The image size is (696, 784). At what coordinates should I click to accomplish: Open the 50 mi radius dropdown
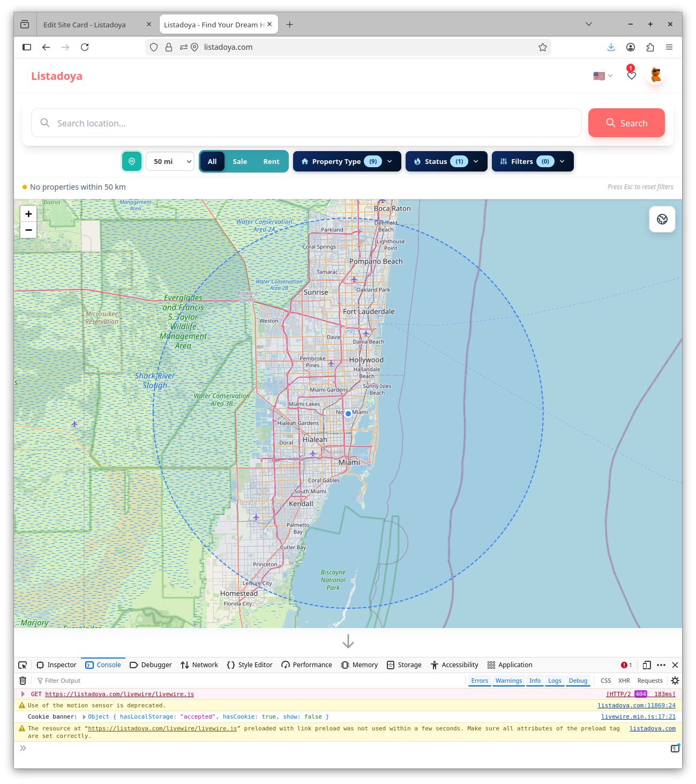170,161
